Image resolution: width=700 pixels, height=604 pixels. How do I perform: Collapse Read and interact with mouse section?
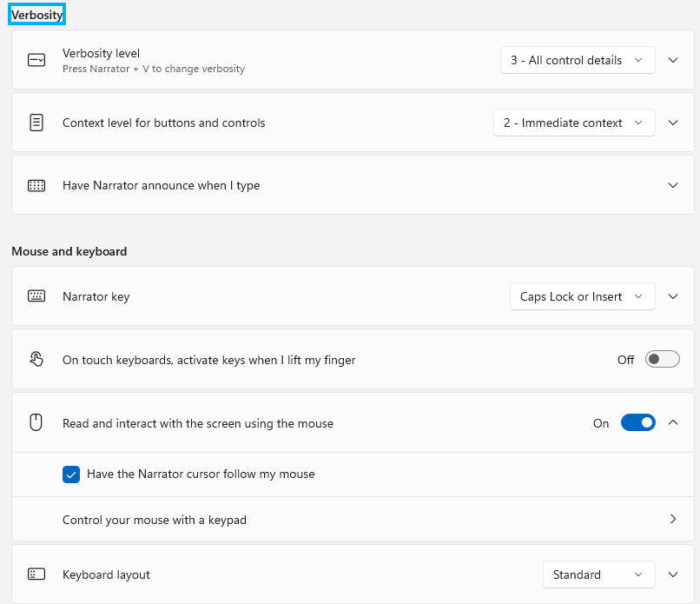(x=673, y=422)
